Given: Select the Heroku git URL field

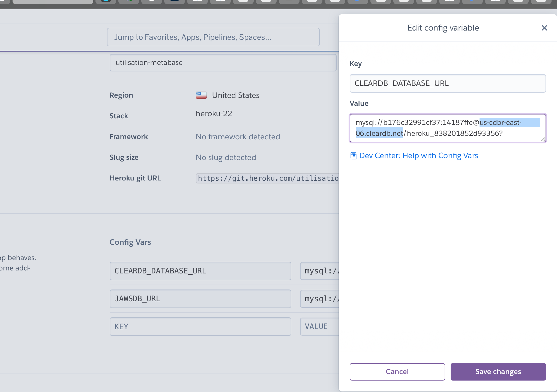Looking at the screenshot, I should pyautogui.click(x=267, y=178).
